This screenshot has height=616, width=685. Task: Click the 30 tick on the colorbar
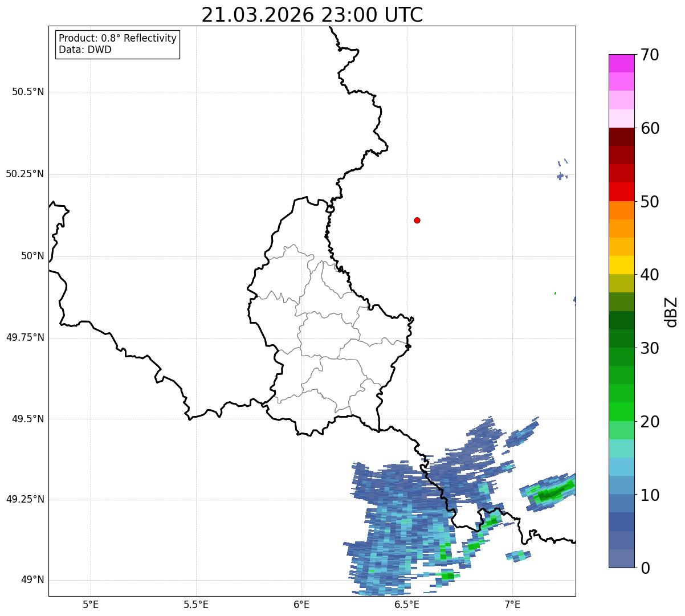point(650,348)
